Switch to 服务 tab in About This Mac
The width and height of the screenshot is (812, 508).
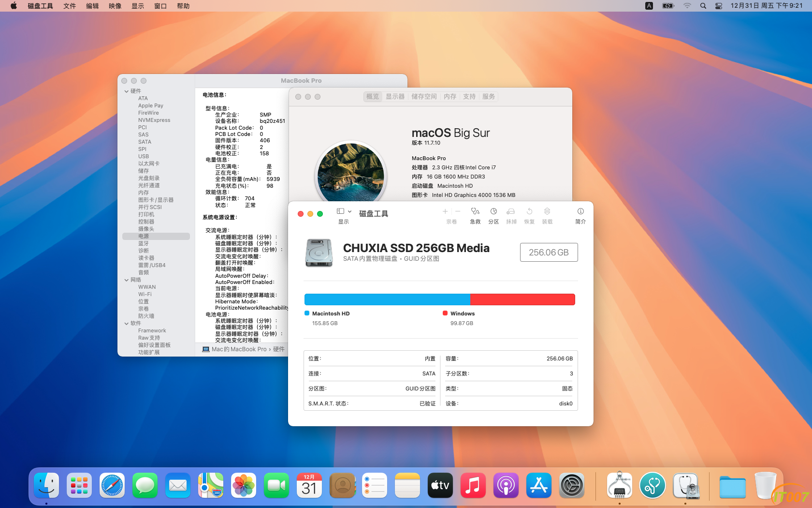coord(489,97)
